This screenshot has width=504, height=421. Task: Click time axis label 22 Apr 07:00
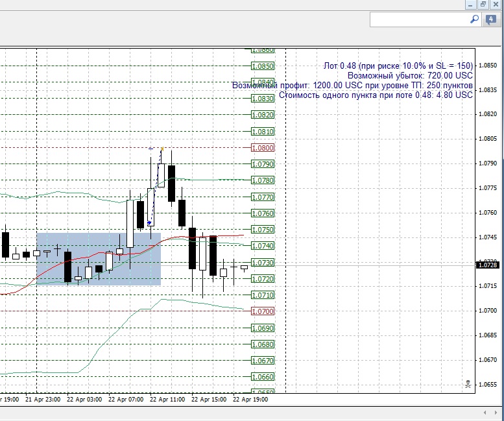pos(126,400)
